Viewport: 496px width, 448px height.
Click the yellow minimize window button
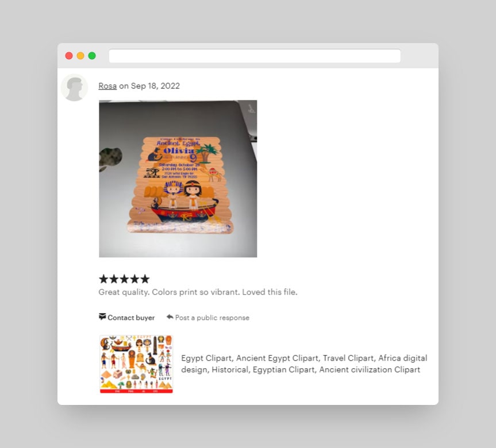pyautogui.click(x=80, y=56)
